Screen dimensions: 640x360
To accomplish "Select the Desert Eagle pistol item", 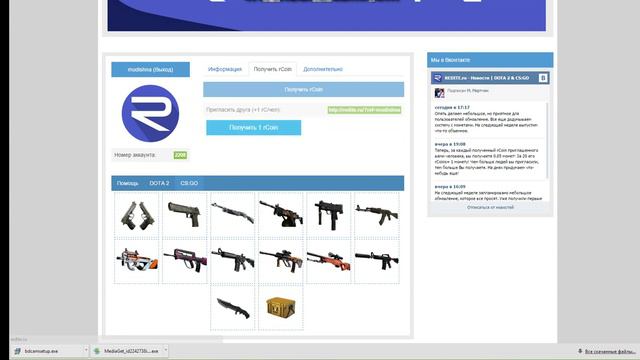I will (184, 215).
